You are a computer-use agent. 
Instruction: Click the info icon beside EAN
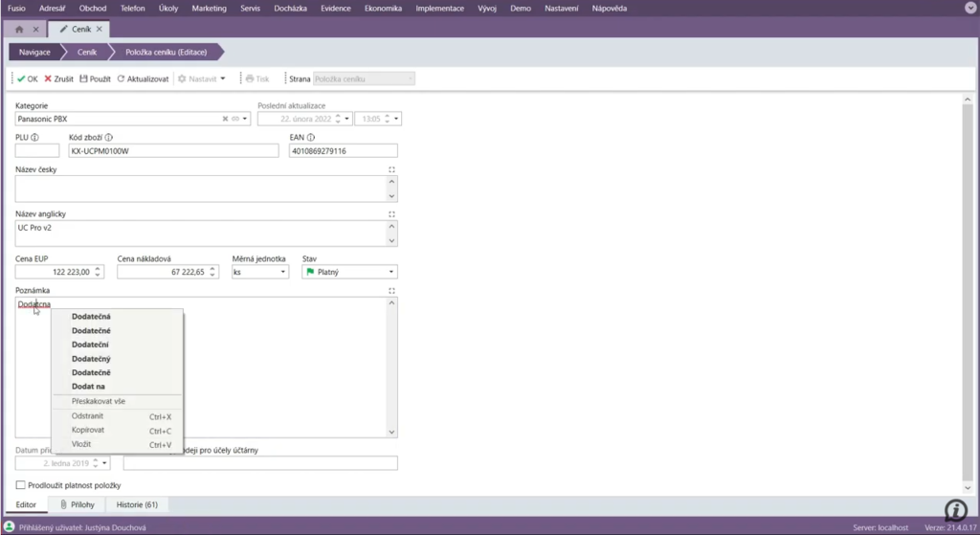[x=311, y=138]
